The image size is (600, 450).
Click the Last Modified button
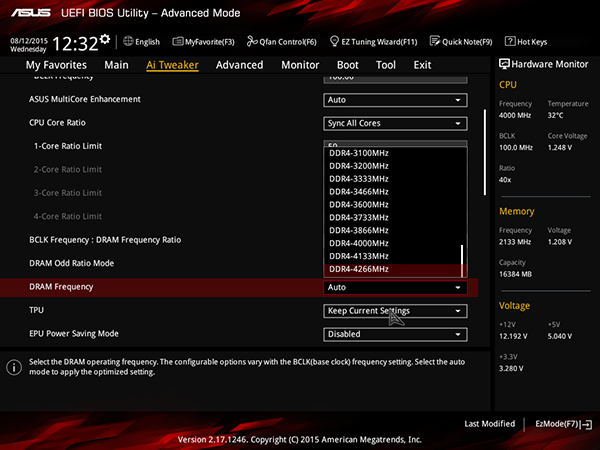(489, 424)
